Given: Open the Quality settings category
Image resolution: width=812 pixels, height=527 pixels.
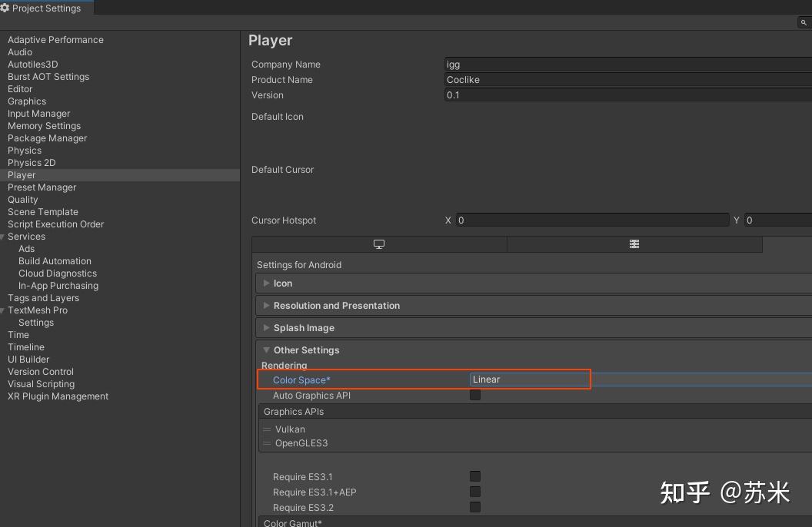Looking at the screenshot, I should tap(23, 200).
